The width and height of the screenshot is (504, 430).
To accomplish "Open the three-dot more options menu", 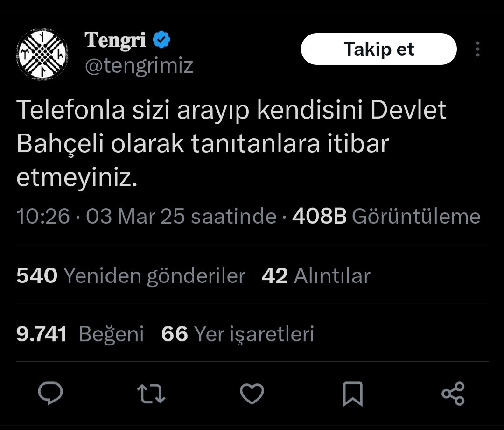I will pyautogui.click(x=477, y=49).
